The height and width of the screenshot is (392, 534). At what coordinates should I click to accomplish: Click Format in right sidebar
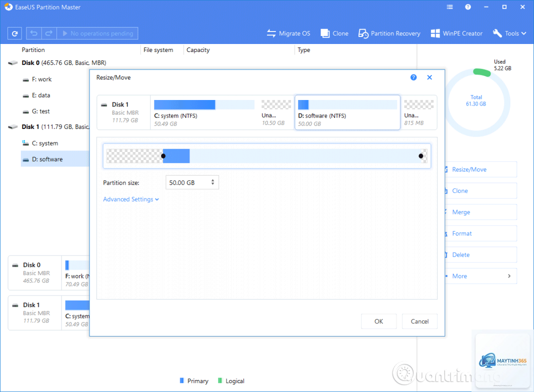[x=480, y=233]
